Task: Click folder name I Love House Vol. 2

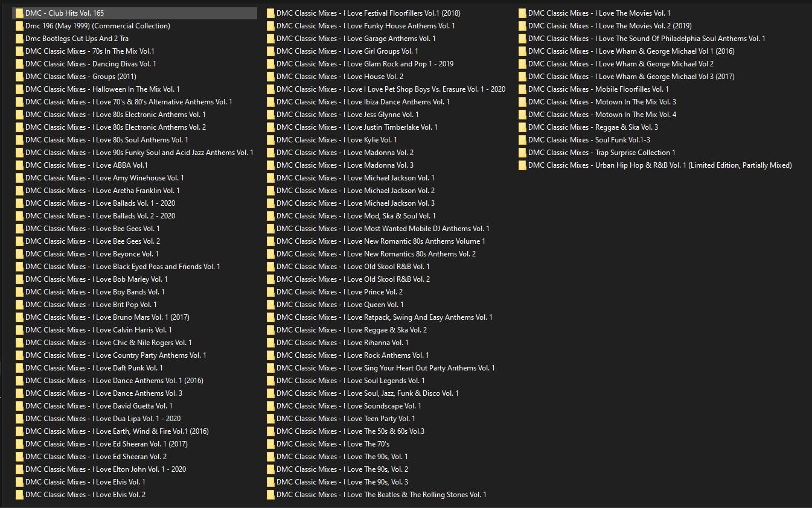Action: pyautogui.click(x=340, y=77)
